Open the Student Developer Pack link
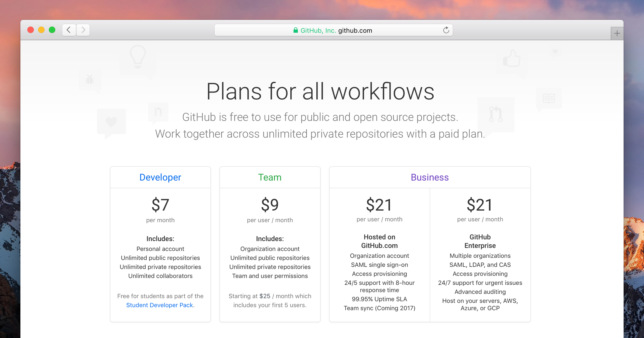The image size is (644, 338). 160,305
